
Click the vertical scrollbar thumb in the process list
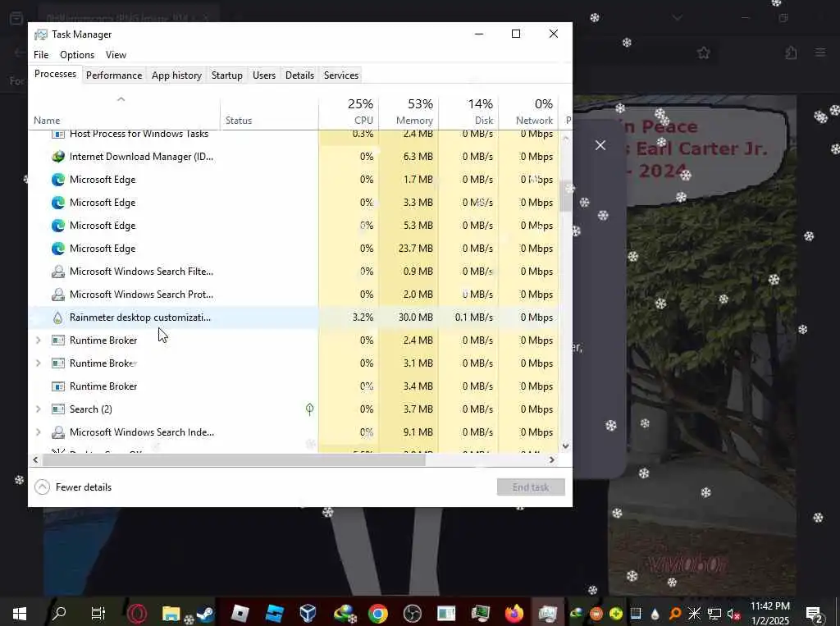pyautogui.click(x=566, y=196)
